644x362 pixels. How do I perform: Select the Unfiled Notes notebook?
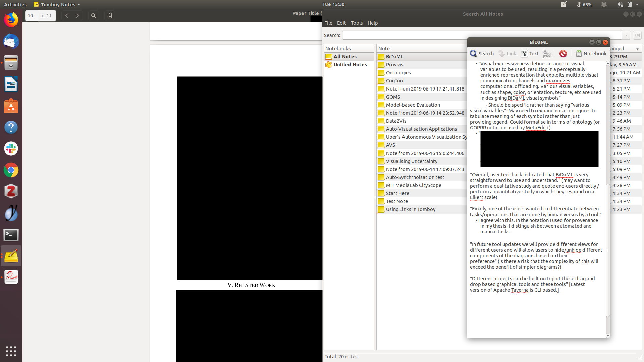pyautogui.click(x=350, y=65)
